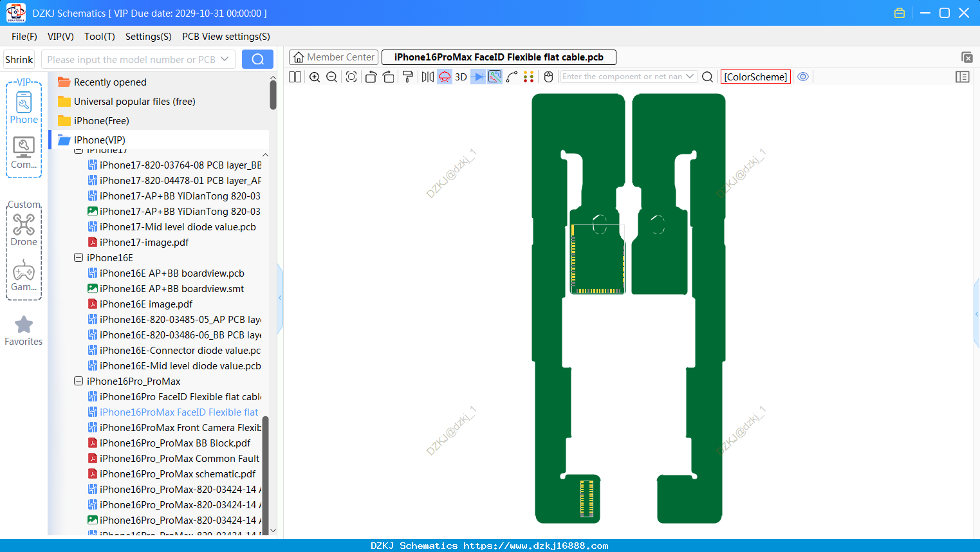Collapse the iPhone17 tree node
Viewport: 980px width, 552px height.
point(79,151)
